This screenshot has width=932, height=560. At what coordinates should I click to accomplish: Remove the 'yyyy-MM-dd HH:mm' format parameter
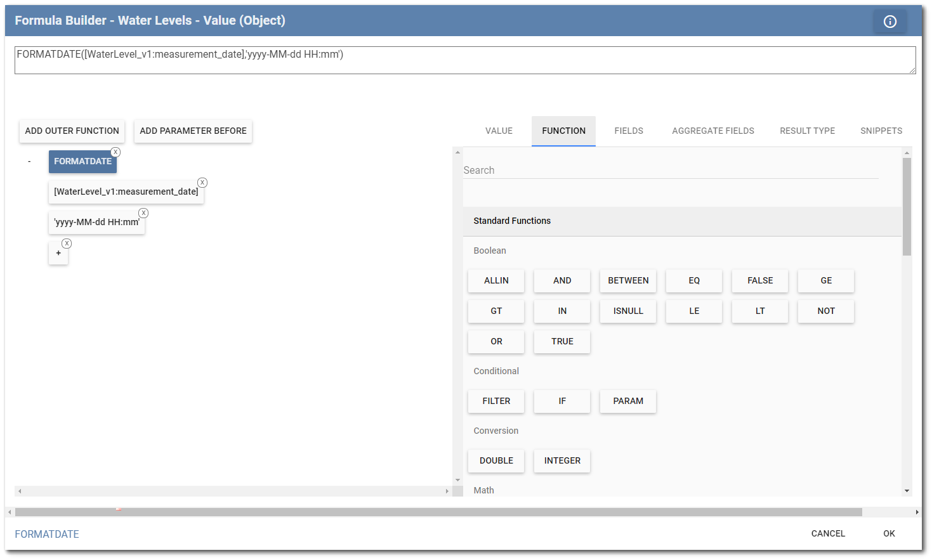[x=143, y=212]
